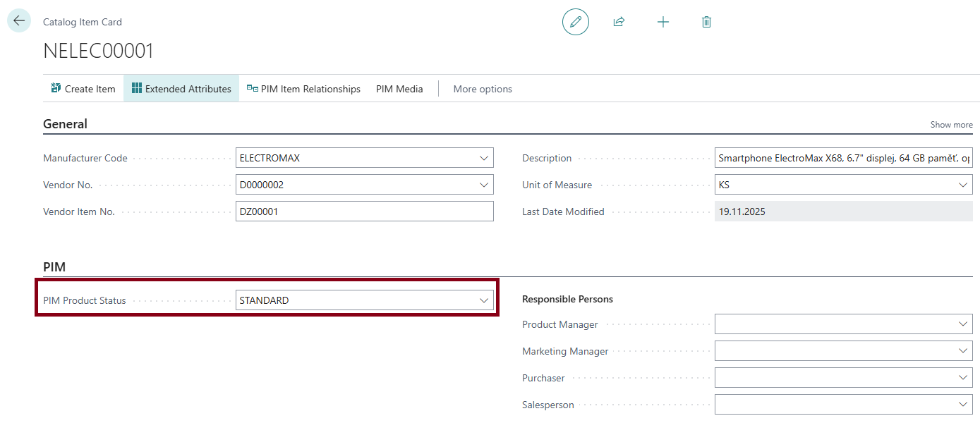Viewport: 980px width, 423px height.
Task: Open the Product Manager picker
Action: pos(962,324)
